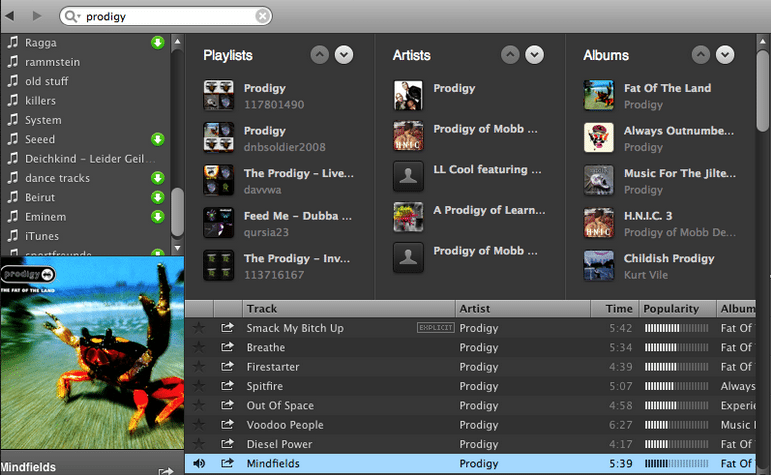Share the Mindfields track
Screen dimensions: 771x475
227,463
